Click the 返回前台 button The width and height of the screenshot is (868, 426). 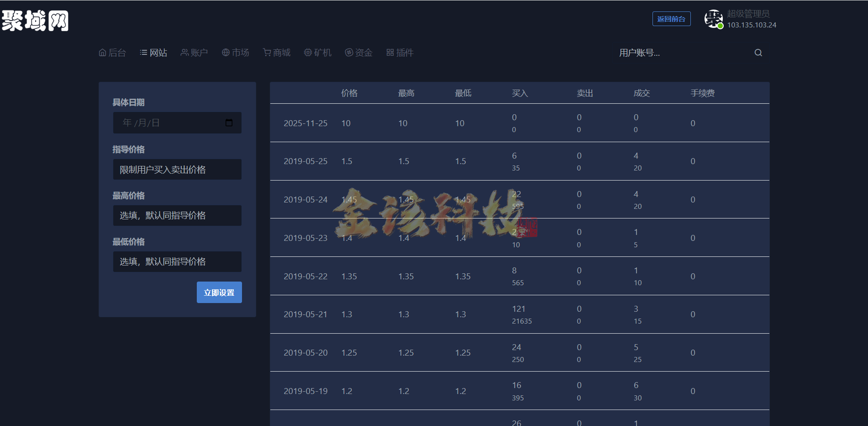coord(671,19)
